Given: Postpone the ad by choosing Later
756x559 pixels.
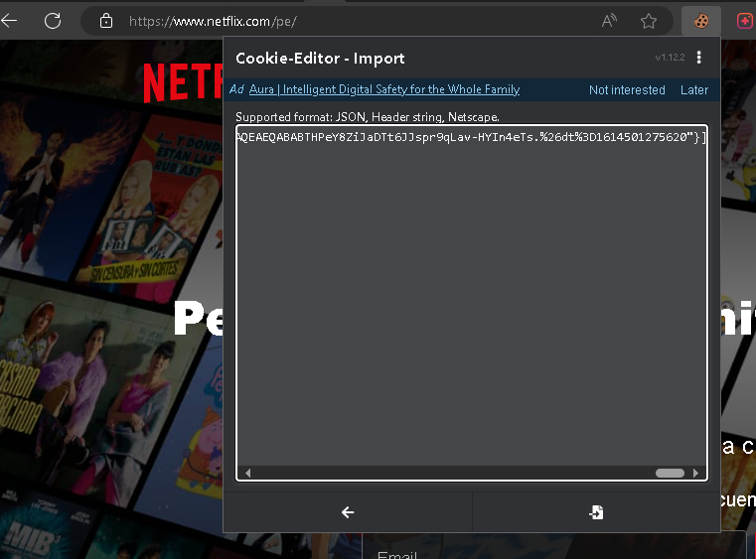Looking at the screenshot, I should point(694,90).
